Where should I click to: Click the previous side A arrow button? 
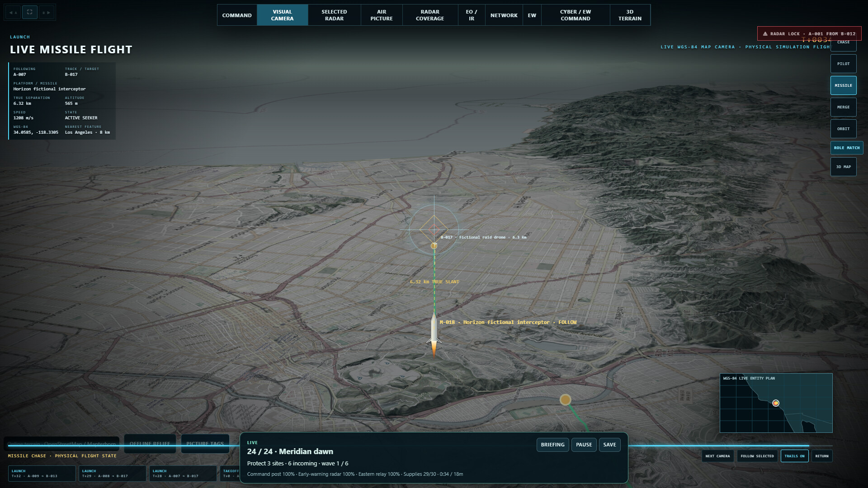tap(14, 12)
